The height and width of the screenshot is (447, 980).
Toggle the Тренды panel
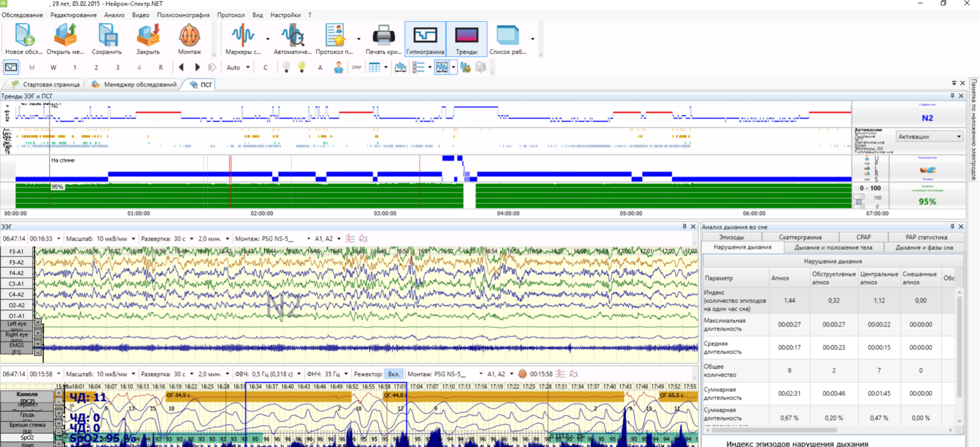point(467,39)
